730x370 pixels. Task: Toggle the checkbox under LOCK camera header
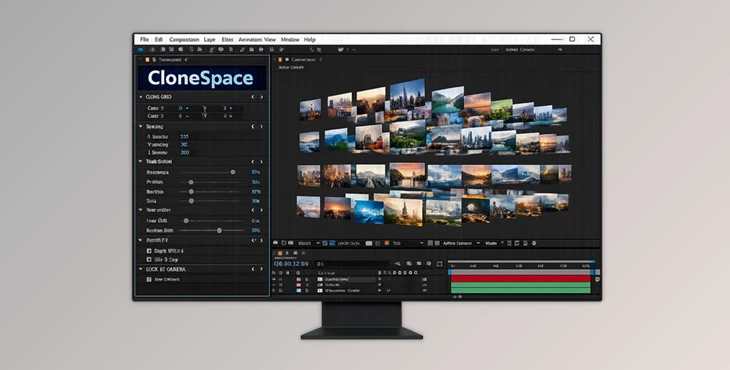[149, 279]
